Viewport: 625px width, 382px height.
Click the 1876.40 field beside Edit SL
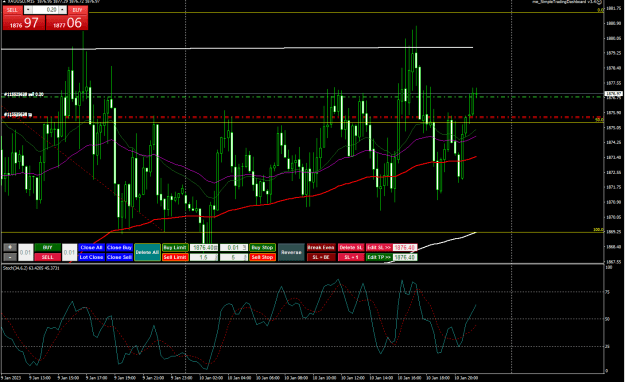405,247
